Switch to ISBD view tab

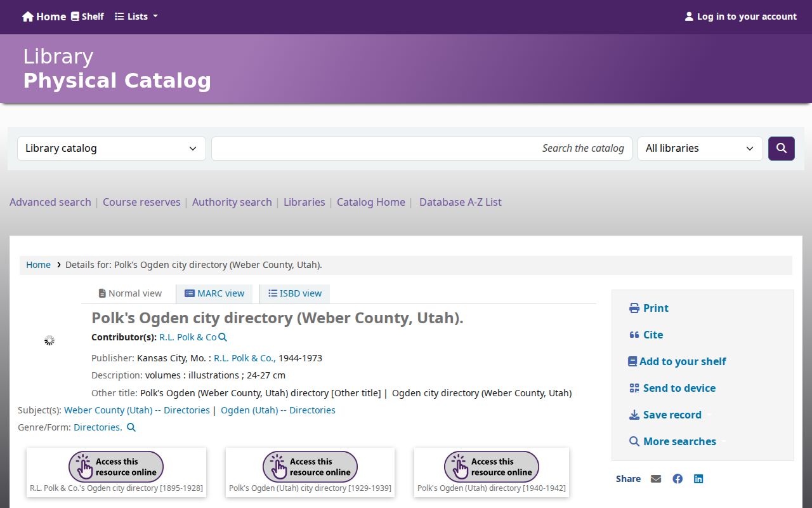(x=295, y=293)
